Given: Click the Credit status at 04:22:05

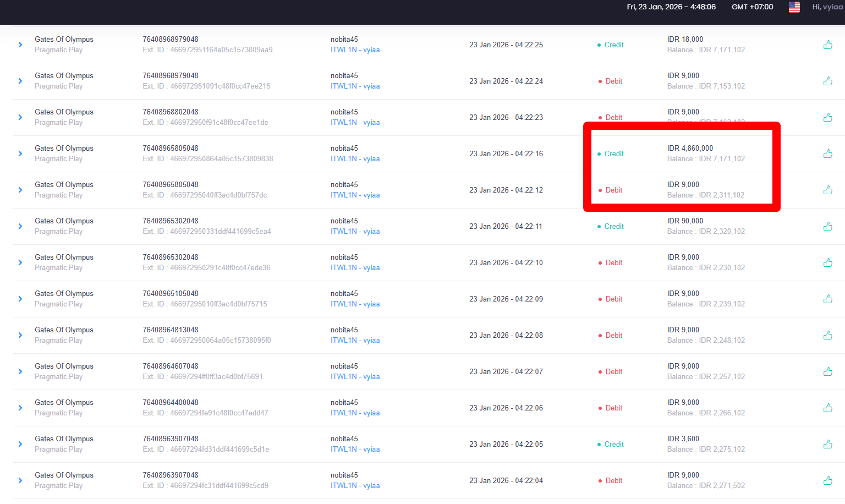Looking at the screenshot, I should (611, 444).
